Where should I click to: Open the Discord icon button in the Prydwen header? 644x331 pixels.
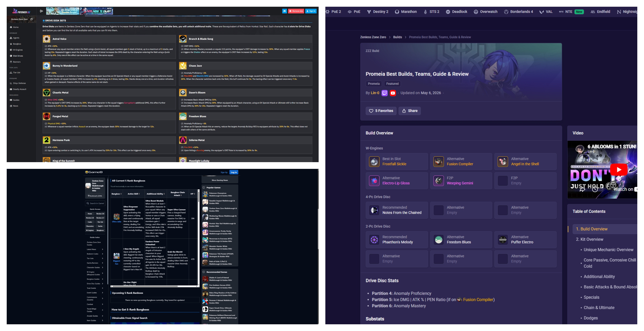[x=285, y=11]
